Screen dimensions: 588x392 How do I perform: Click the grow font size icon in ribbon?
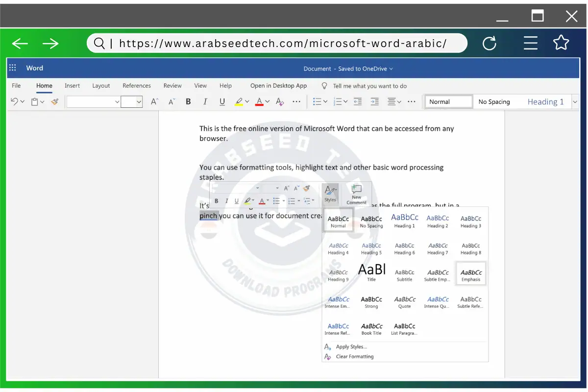point(154,102)
